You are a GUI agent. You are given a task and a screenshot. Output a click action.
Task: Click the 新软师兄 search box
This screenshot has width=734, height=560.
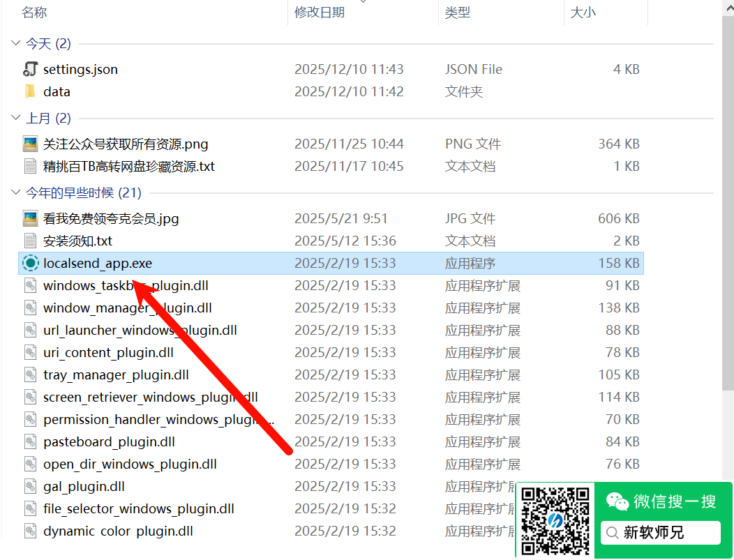click(660, 533)
